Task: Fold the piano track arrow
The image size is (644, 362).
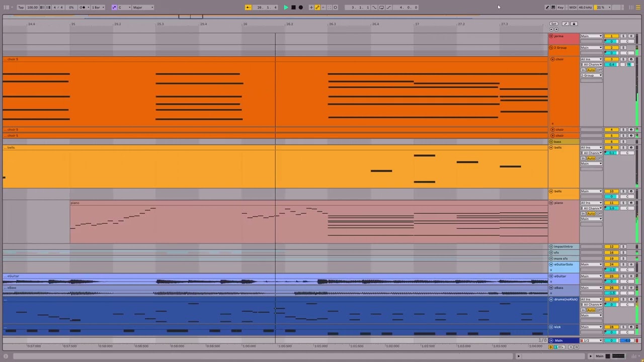Action: coord(551,203)
